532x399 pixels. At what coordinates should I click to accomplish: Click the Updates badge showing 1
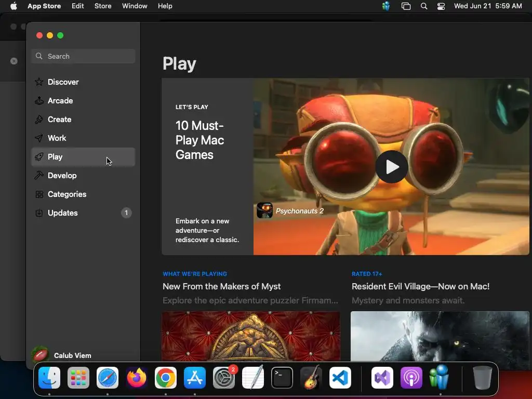coord(126,212)
